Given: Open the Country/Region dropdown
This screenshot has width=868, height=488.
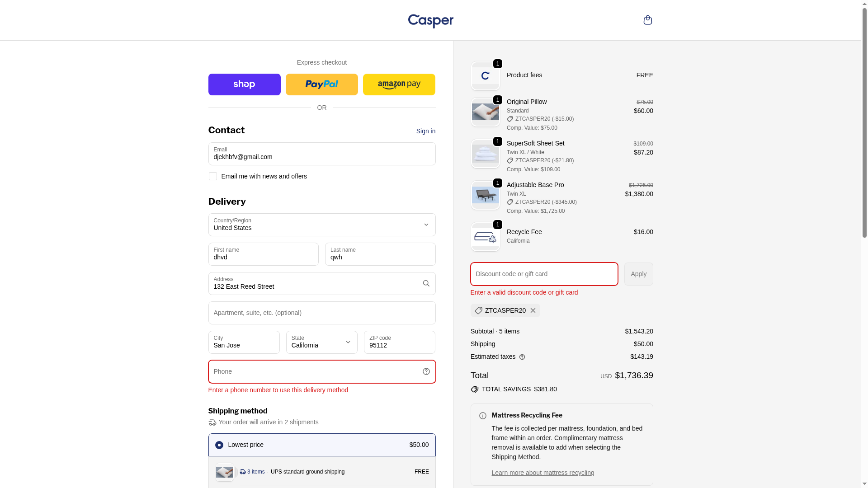Looking at the screenshot, I should 321,225.
